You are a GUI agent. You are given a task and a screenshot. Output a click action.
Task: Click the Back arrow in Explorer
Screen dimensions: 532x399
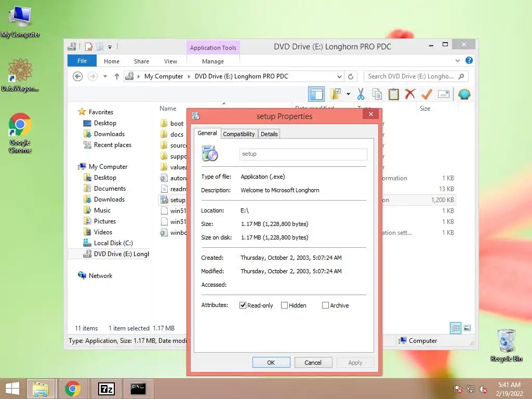78,76
